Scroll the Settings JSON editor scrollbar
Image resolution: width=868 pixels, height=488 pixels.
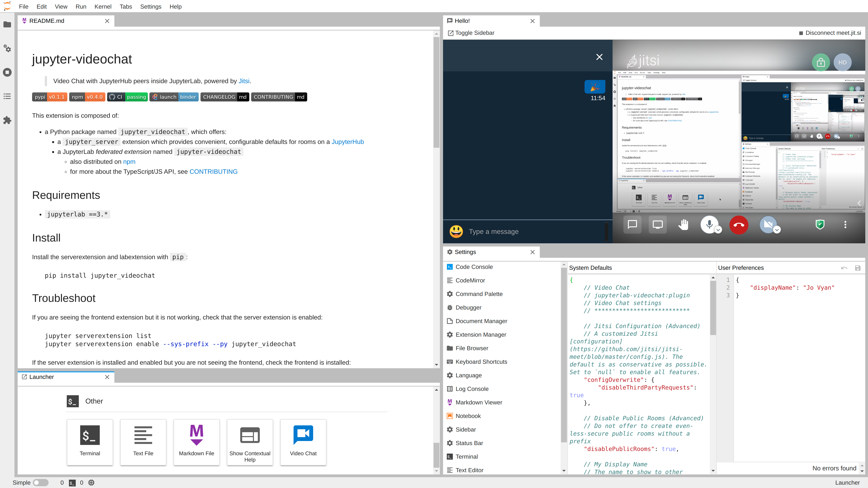coord(713,307)
